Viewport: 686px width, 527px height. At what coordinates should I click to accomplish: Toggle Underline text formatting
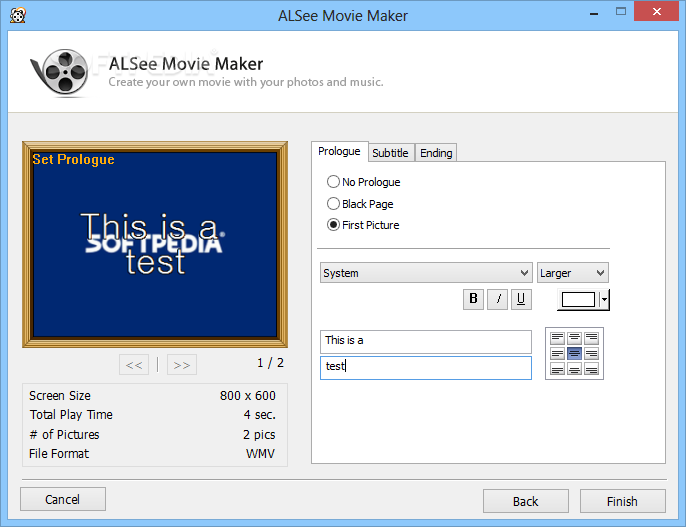(521, 299)
